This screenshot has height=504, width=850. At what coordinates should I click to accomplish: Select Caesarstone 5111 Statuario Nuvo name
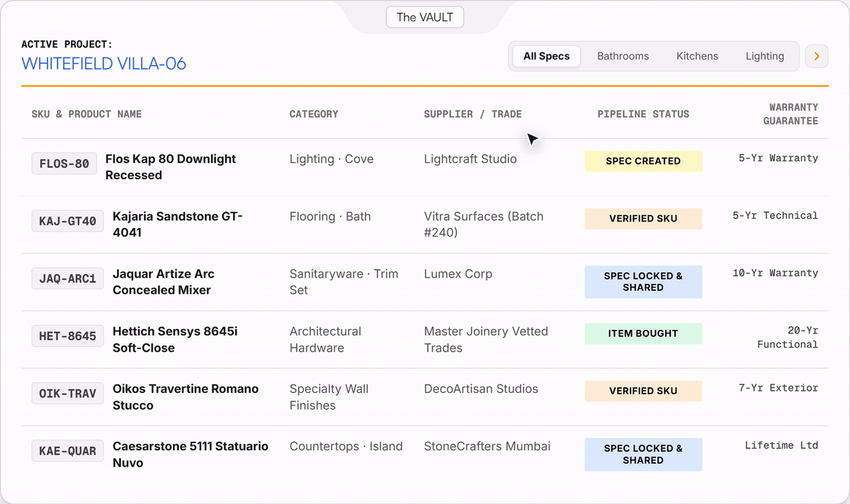(191, 454)
